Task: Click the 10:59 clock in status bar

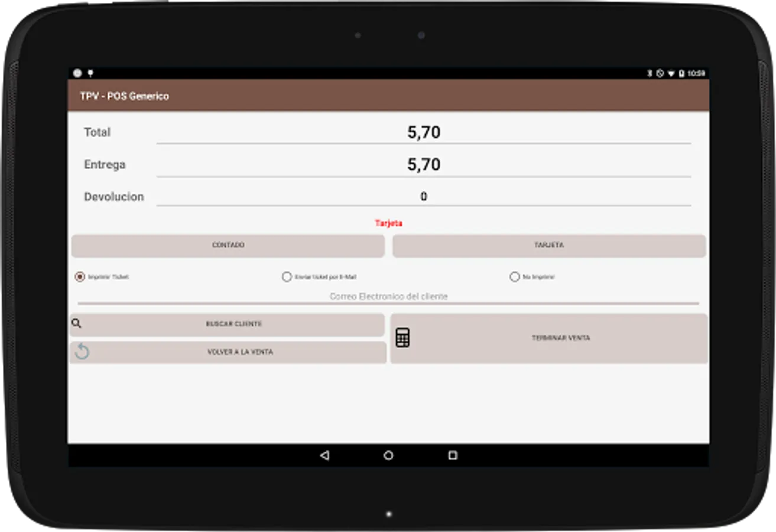Action: (x=696, y=73)
